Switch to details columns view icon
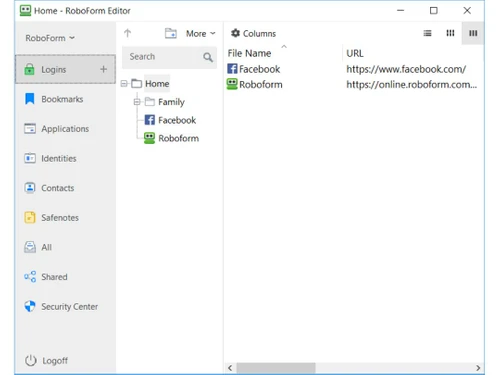The image size is (500, 375). click(473, 33)
